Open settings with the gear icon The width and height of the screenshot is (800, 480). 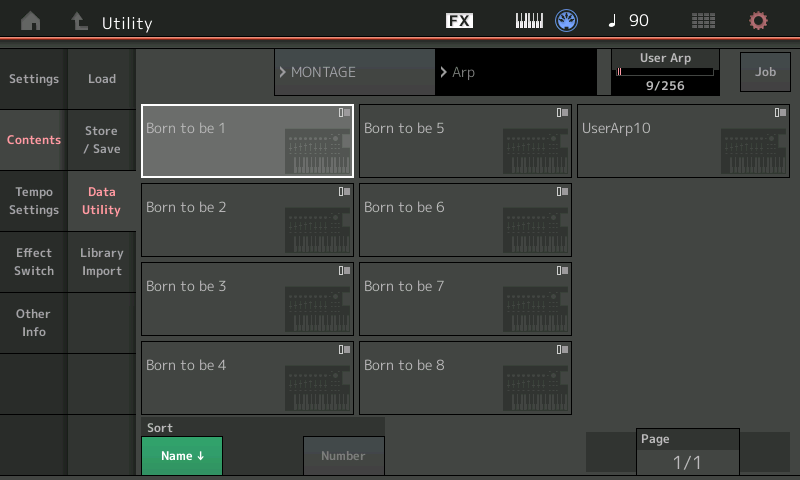coord(758,21)
